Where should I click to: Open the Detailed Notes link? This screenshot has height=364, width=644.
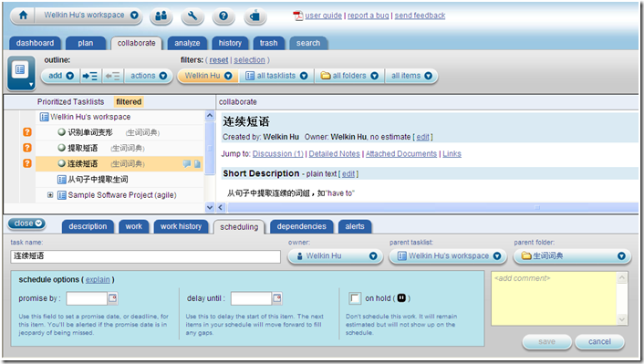pyautogui.click(x=335, y=153)
